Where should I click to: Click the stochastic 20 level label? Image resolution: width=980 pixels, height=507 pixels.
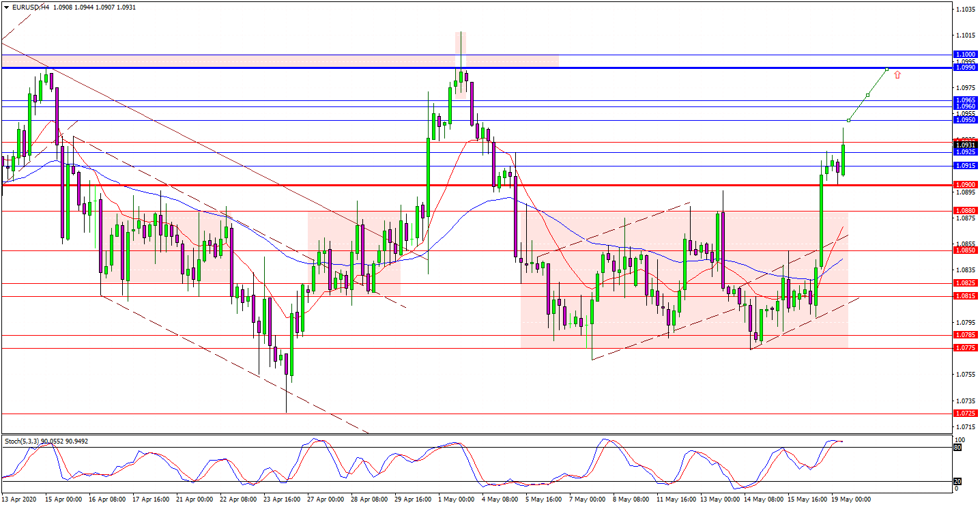pos(957,481)
